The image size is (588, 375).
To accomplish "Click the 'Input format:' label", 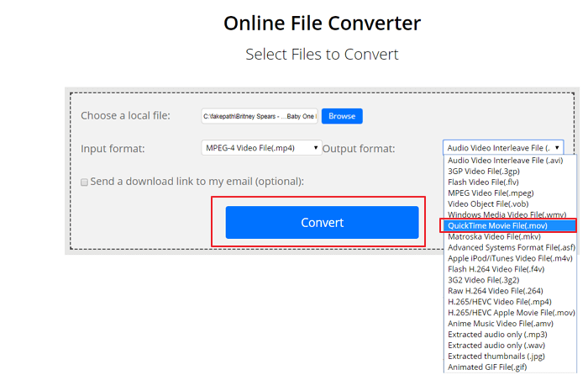I will pos(113,149).
